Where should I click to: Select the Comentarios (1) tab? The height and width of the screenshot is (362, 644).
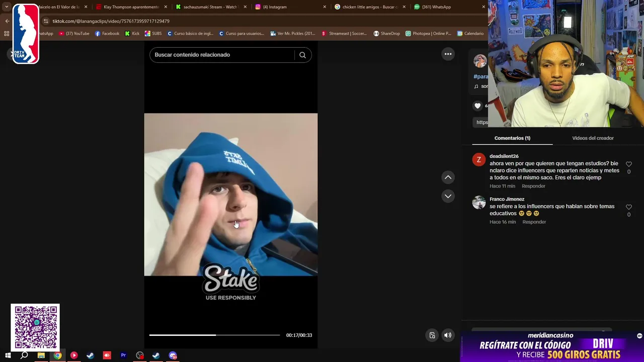512,138
